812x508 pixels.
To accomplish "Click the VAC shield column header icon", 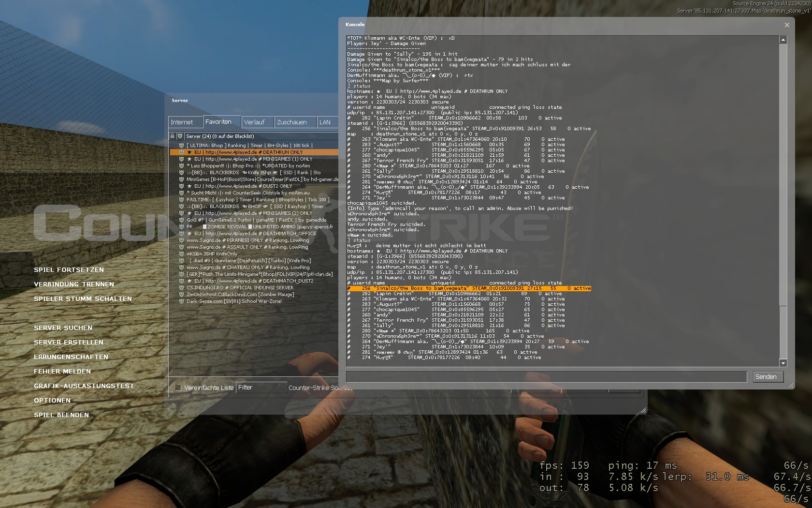I will point(180,136).
